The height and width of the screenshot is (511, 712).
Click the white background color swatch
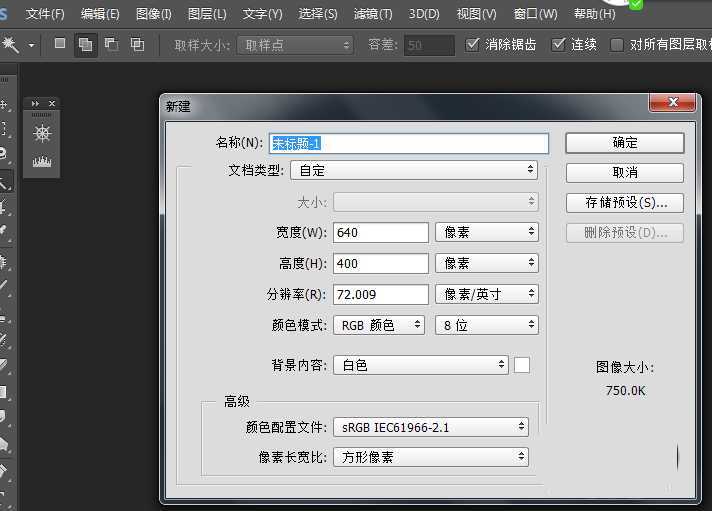[x=522, y=365]
